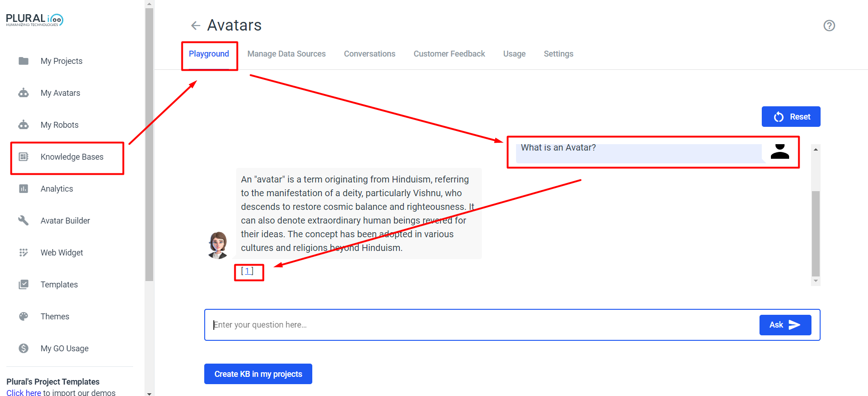Click the Analytics chart icon
This screenshot has height=396, width=868.
(x=24, y=188)
